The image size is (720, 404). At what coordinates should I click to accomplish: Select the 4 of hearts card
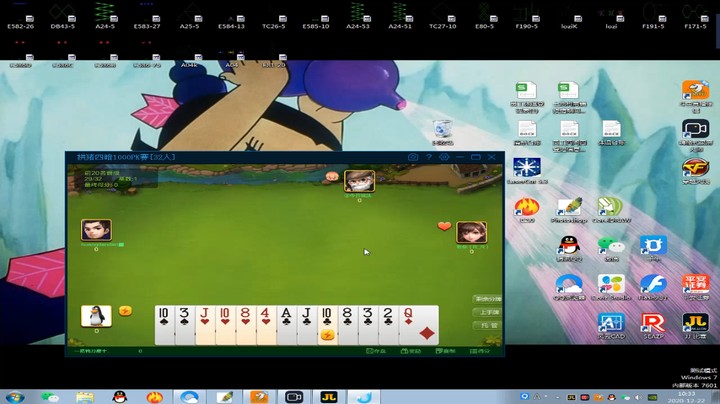tap(266, 325)
